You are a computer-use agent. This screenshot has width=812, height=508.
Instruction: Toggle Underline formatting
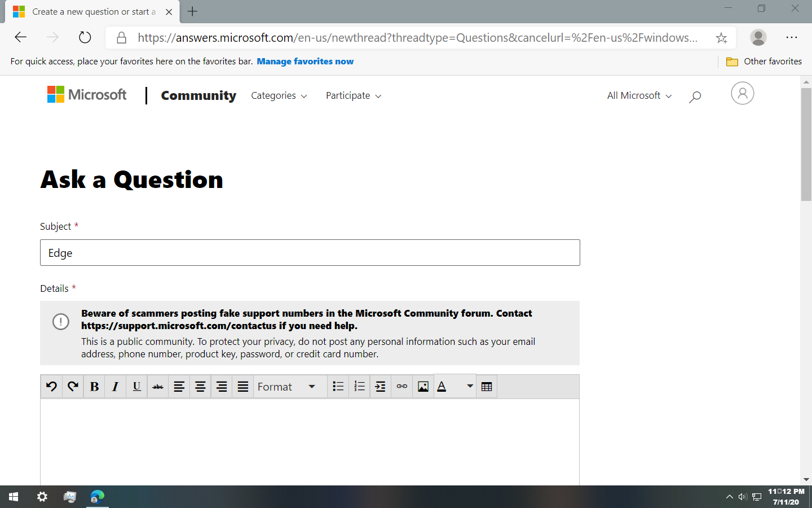(x=136, y=387)
